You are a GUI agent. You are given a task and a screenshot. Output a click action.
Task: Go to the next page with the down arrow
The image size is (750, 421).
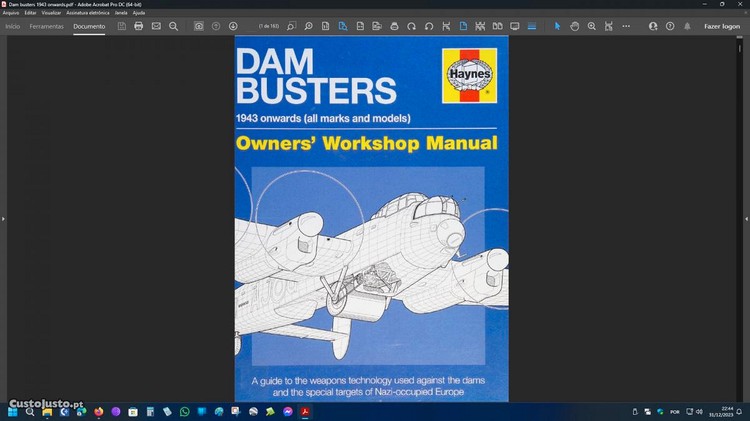(x=233, y=26)
